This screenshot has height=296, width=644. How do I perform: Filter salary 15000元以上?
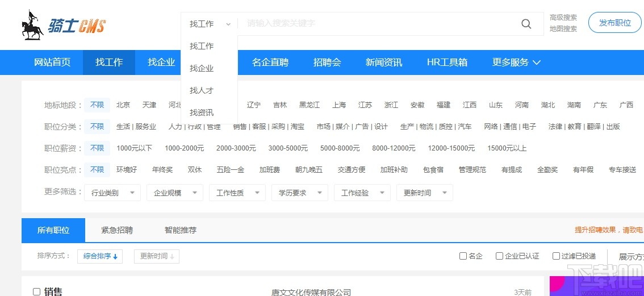click(x=507, y=148)
